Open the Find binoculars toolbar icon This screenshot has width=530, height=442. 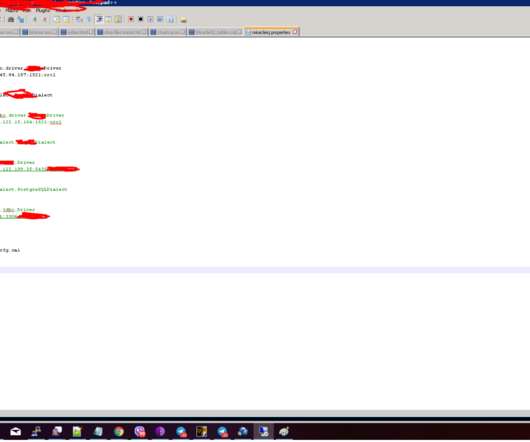click(x=11, y=20)
